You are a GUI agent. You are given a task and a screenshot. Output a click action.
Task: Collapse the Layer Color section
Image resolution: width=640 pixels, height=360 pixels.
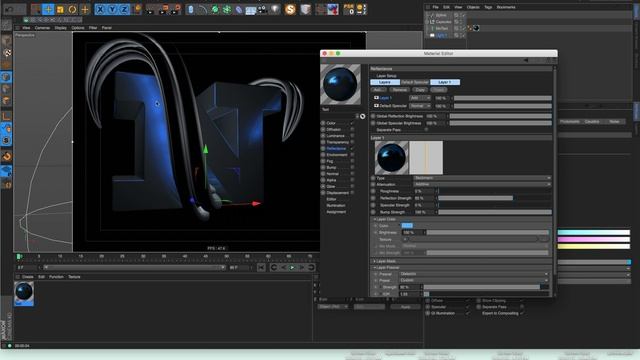pyautogui.click(x=375, y=219)
